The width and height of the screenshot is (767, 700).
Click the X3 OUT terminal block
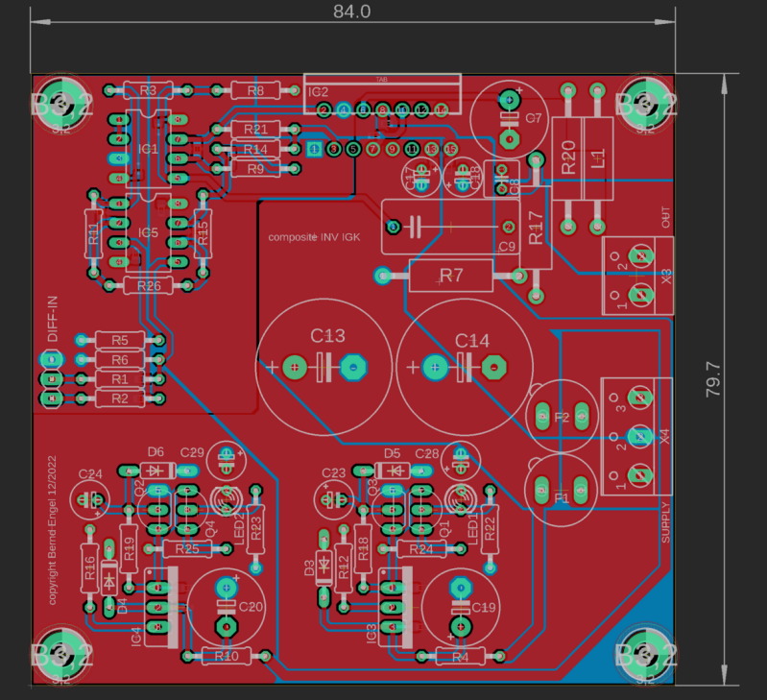coord(637,276)
